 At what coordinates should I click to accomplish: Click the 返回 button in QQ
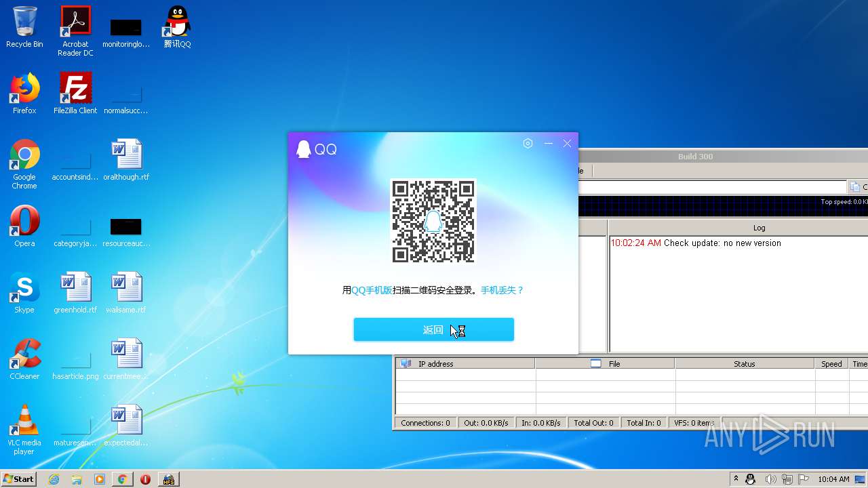tap(433, 329)
